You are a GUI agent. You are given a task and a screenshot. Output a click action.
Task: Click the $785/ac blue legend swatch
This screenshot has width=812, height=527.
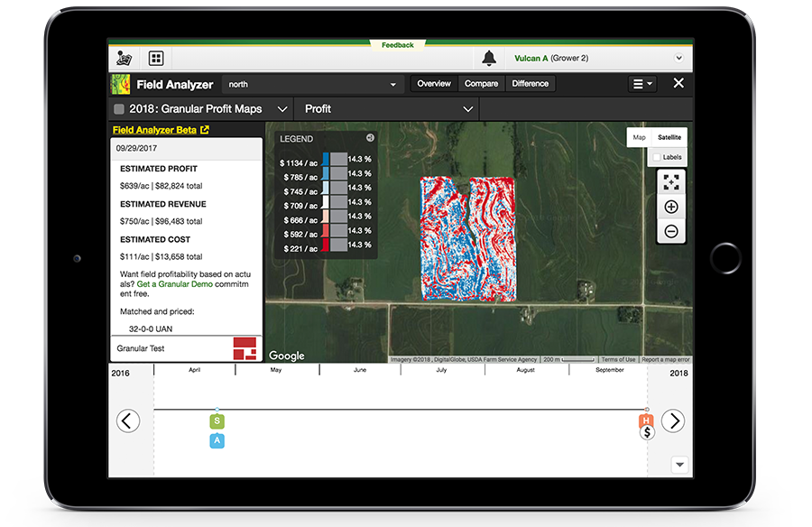[x=326, y=173]
